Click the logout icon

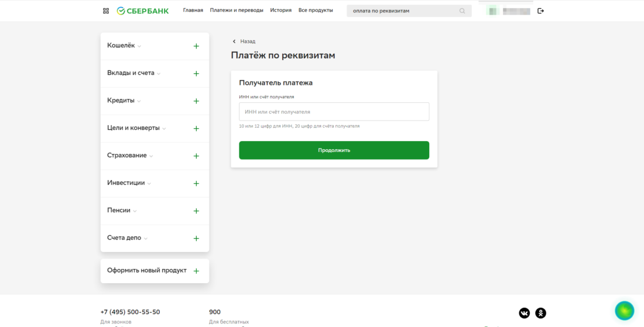click(x=540, y=11)
